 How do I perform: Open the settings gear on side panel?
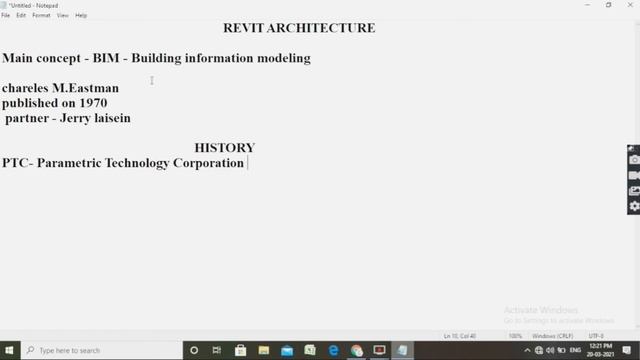pos(634,206)
